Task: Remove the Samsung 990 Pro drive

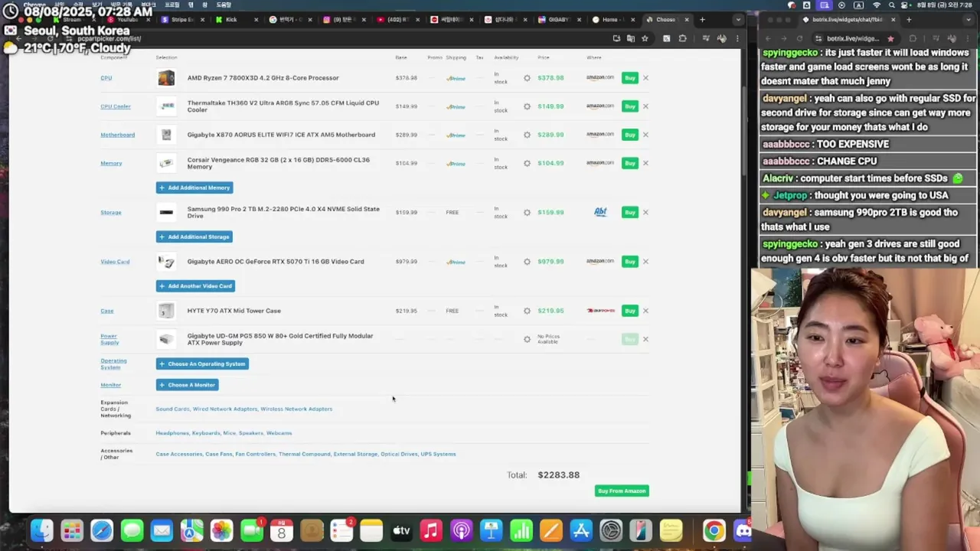Action: (x=645, y=213)
